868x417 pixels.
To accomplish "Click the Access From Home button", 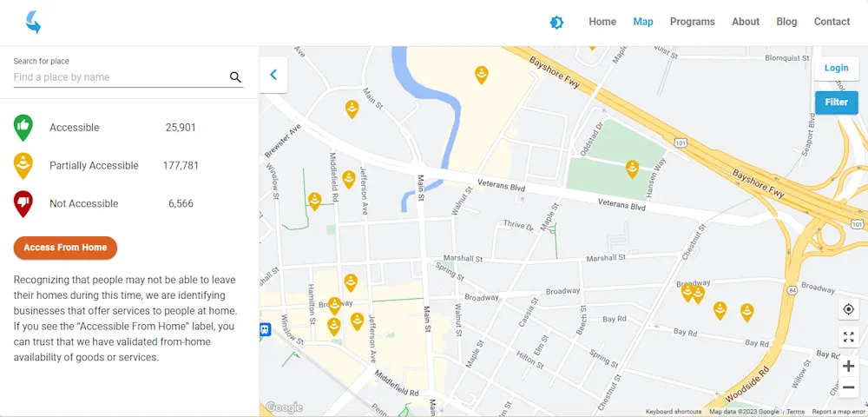I will 65,248.
